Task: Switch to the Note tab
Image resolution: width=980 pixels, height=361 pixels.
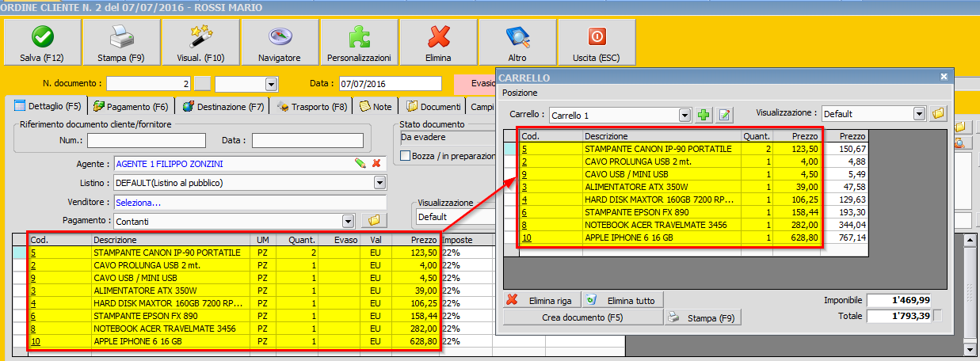Action: click(376, 106)
